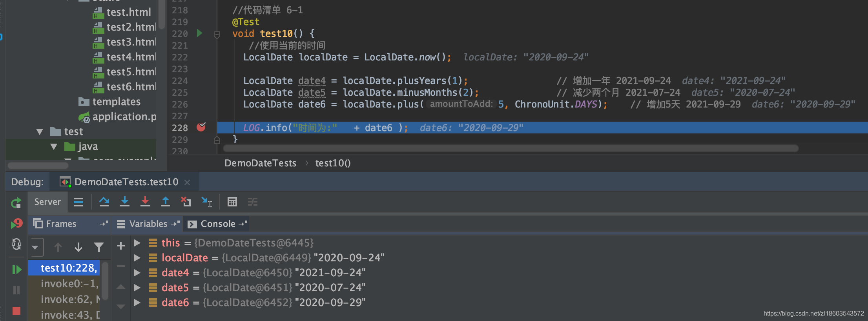Click the date4 variable on line 224
This screenshot has height=321, width=868.
click(x=312, y=81)
